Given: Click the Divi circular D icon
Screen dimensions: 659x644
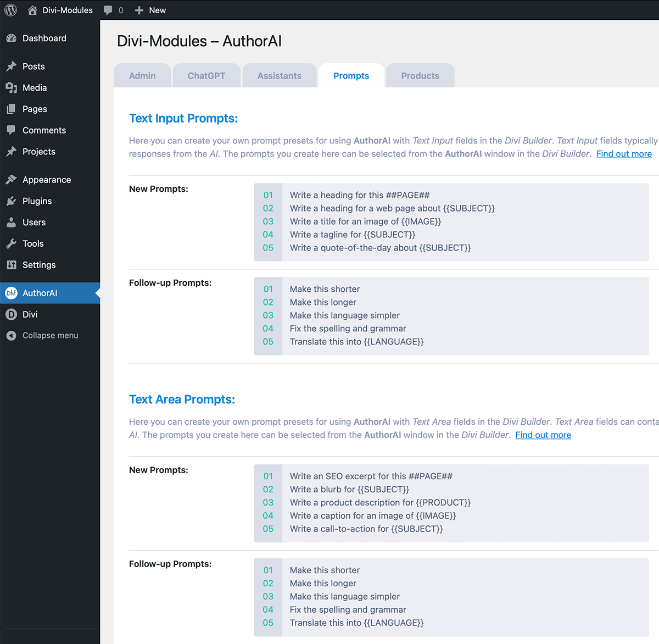Looking at the screenshot, I should 11,314.
